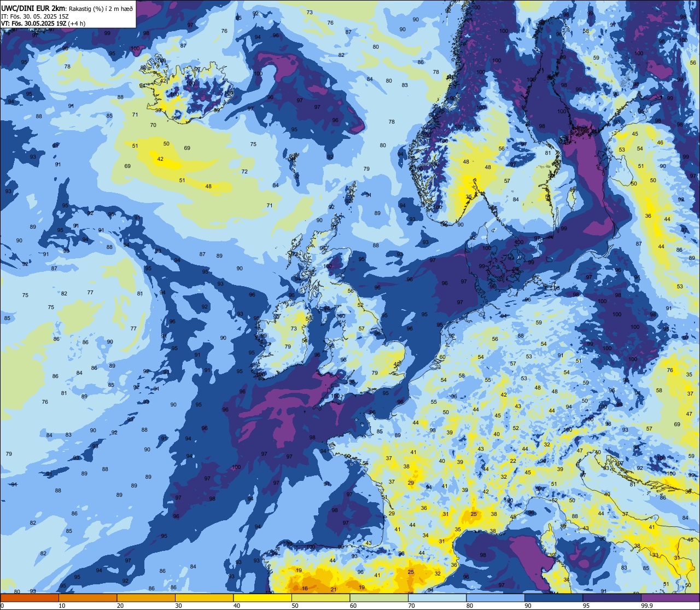This screenshot has width=700, height=610.
Task: Choose the 70–80% pale blue legend swatch
Action: click(x=437, y=597)
